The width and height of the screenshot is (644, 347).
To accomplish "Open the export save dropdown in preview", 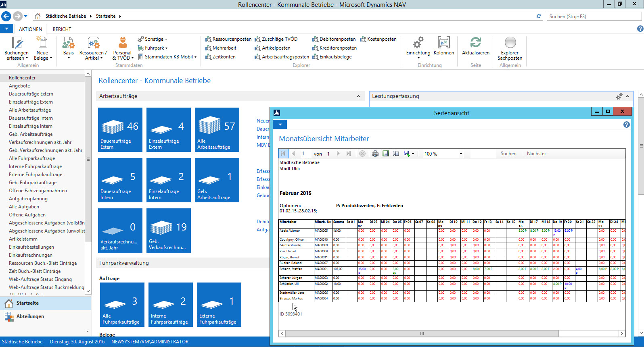I will coord(409,154).
